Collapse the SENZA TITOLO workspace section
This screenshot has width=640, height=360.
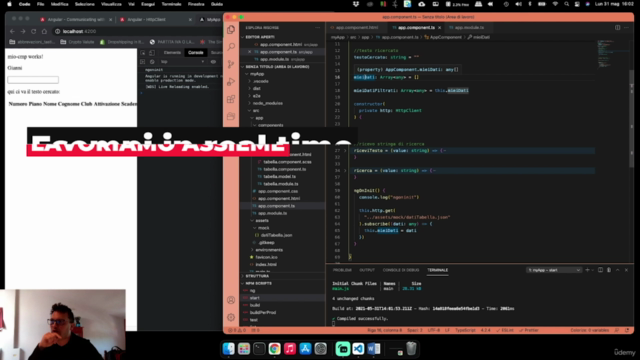(x=277, y=67)
